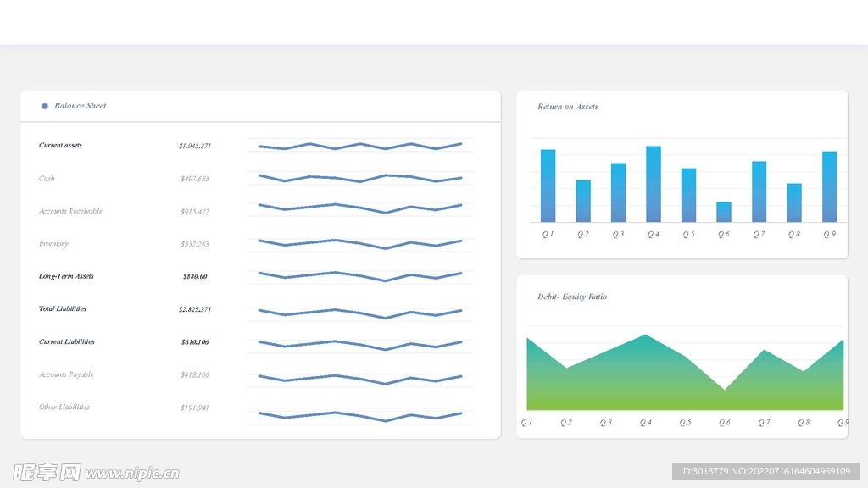
Task: Click the Cash sparkline trend line
Action: [x=359, y=178]
